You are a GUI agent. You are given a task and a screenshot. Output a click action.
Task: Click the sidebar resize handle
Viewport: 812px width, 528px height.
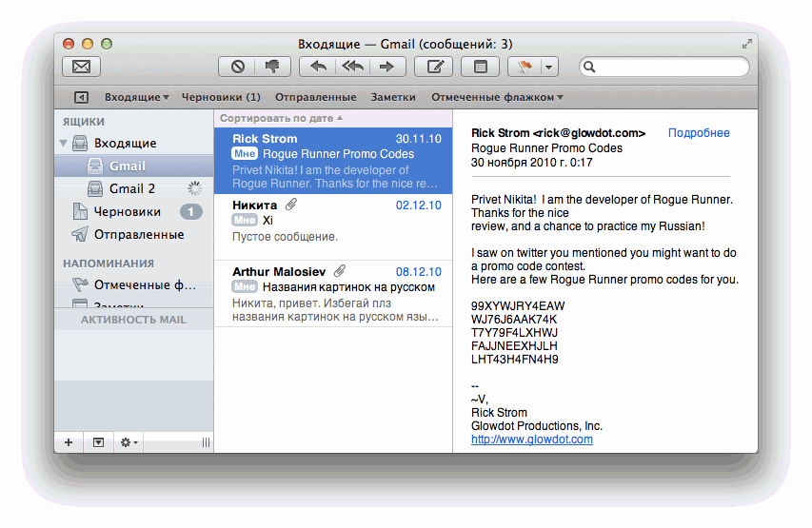[206, 442]
